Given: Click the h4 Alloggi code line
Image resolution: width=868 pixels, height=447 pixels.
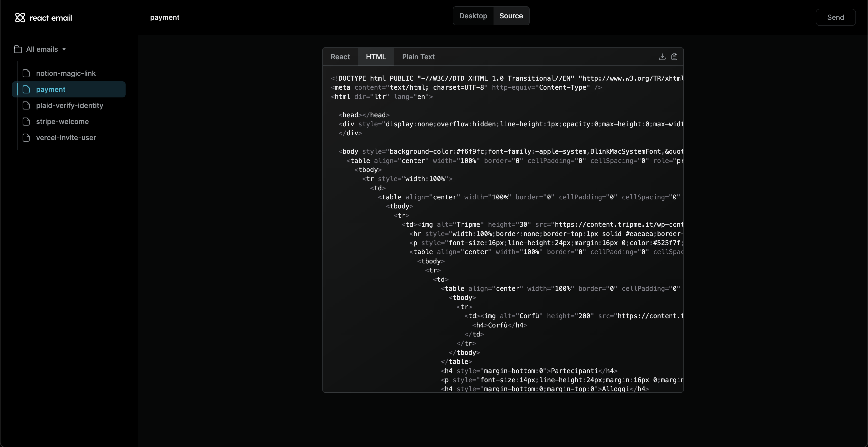Looking at the screenshot, I should [x=545, y=389].
